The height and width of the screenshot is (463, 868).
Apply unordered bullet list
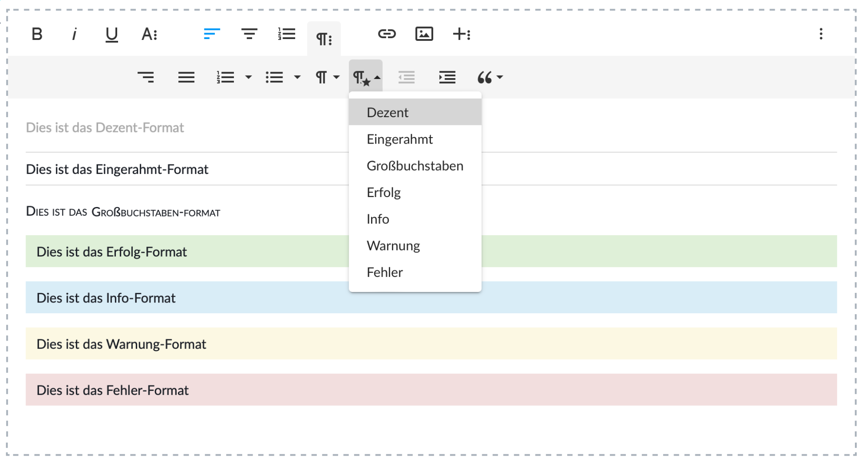tap(274, 77)
